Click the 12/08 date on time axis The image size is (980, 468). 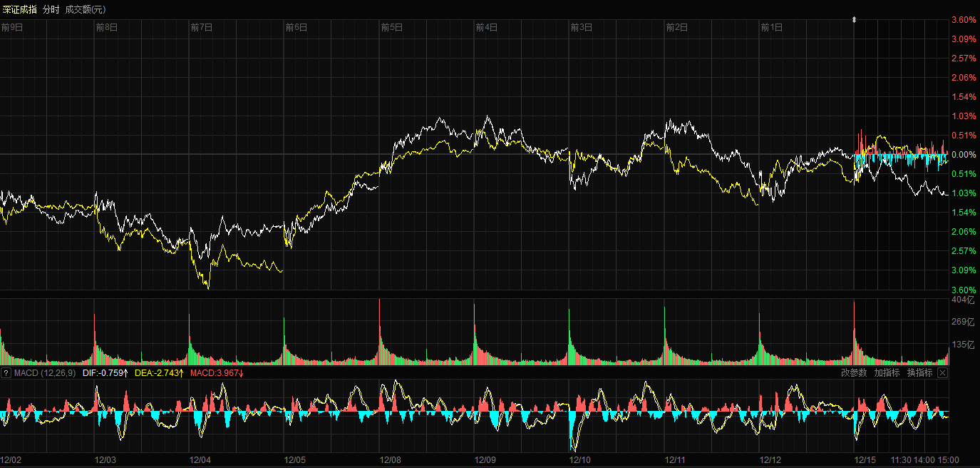pyautogui.click(x=390, y=460)
